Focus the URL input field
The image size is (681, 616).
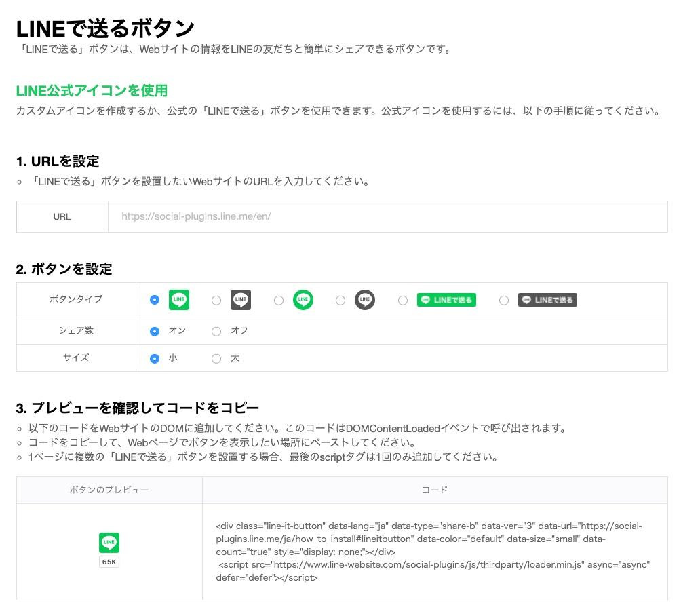tap(388, 217)
